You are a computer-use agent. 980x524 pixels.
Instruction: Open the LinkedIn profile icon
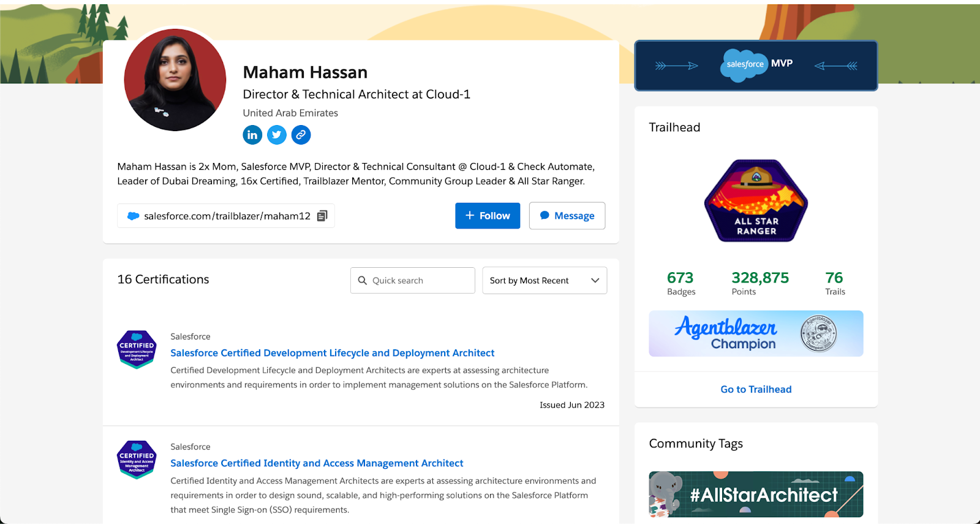tap(252, 135)
